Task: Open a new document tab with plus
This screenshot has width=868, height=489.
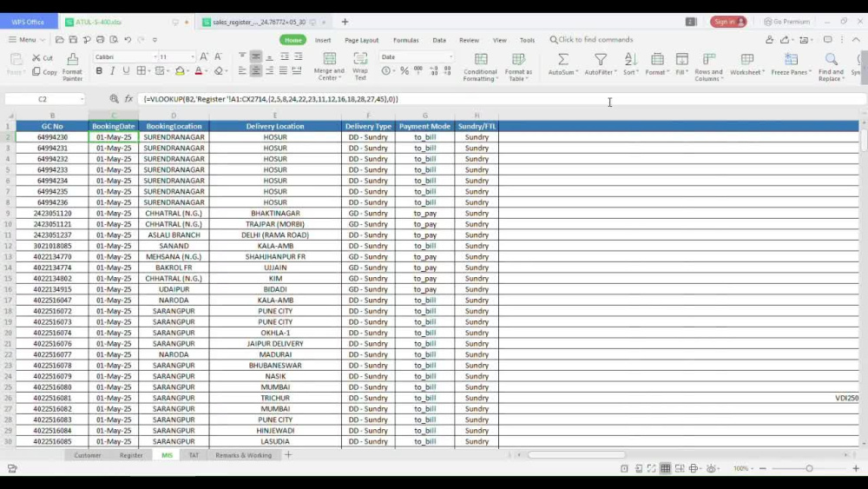Action: [345, 22]
